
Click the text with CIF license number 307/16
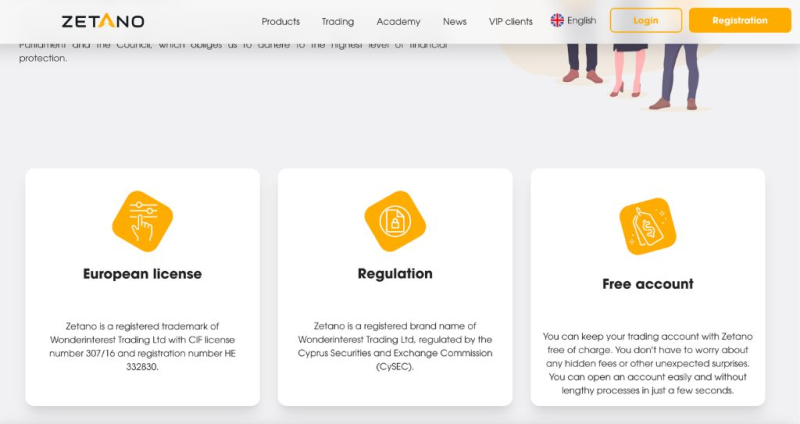[x=142, y=346]
